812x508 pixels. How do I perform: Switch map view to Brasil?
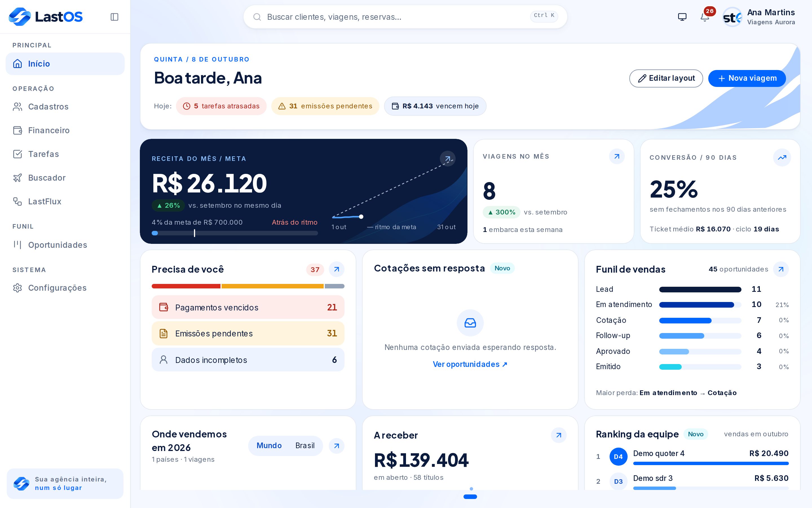pyautogui.click(x=305, y=446)
